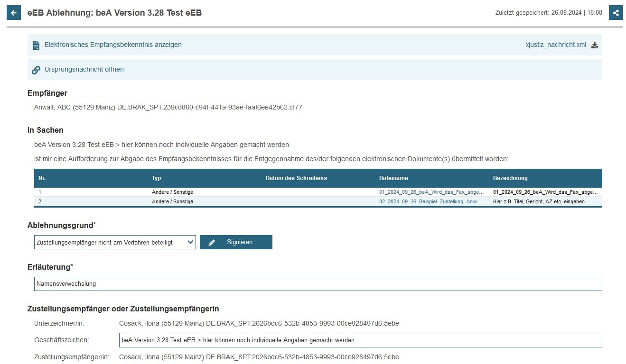The height and width of the screenshot is (364, 626).
Task: Select the Bezeichnung text 'Hier z.B. Titel, Gericht, AZ etc. eingeben'
Action: coord(539,201)
